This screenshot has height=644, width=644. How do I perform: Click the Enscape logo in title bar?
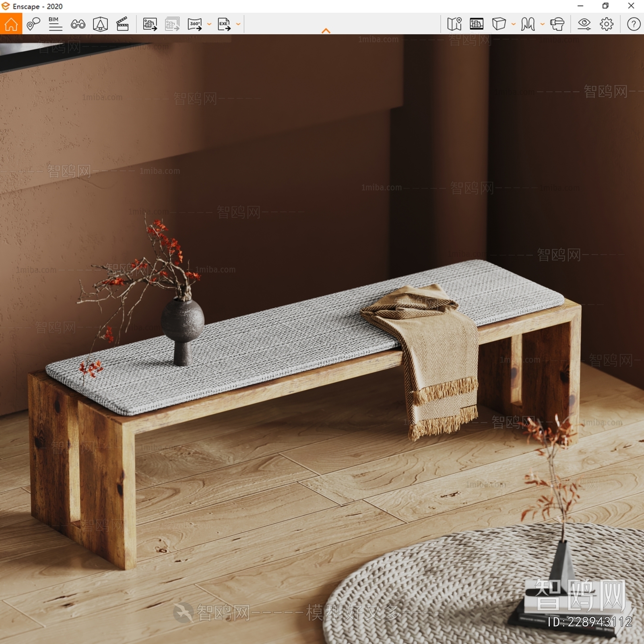click(x=5, y=6)
